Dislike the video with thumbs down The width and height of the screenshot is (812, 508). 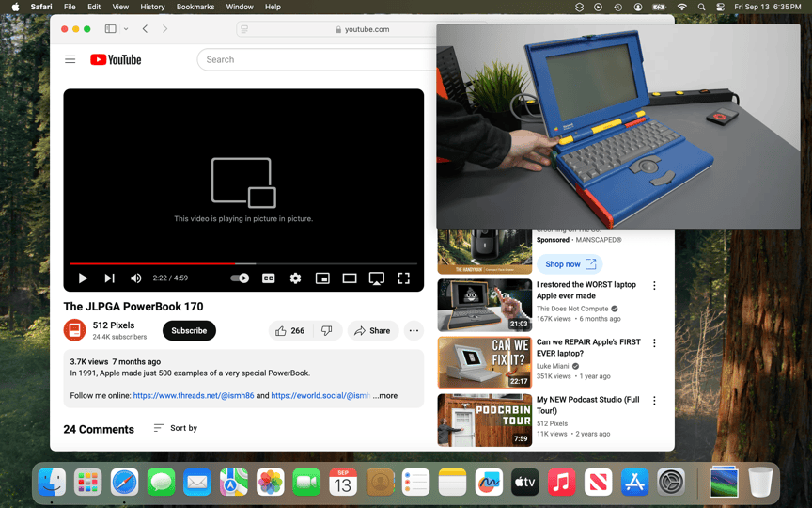pos(327,331)
